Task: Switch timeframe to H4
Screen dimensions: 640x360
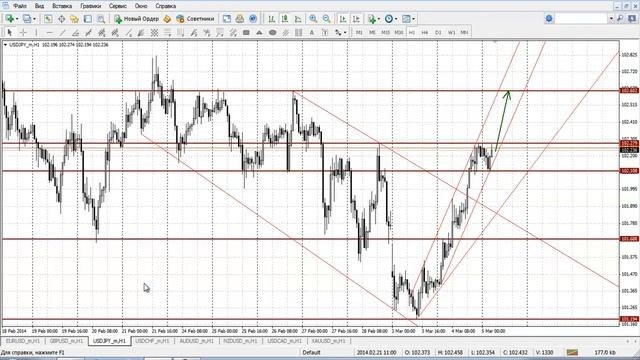Action: point(425,32)
